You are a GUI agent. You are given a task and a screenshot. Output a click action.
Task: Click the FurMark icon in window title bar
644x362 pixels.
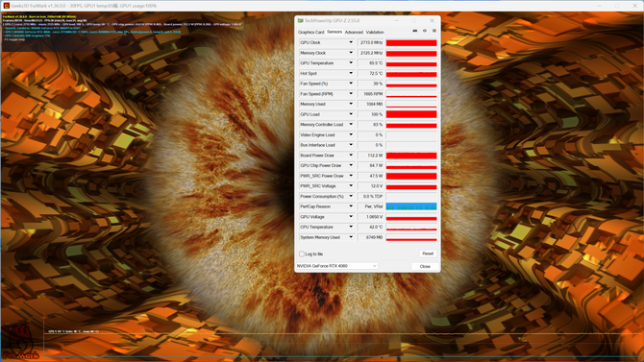(6, 6)
